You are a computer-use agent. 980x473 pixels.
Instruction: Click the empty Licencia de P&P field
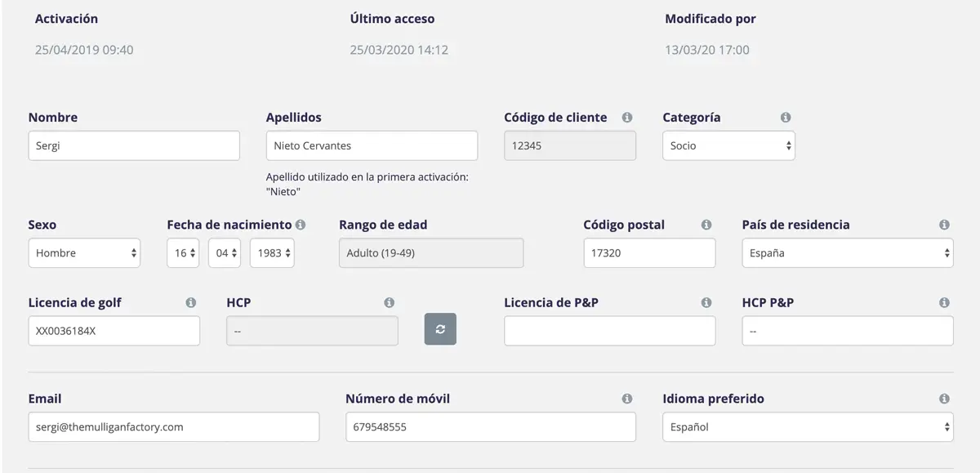(609, 330)
